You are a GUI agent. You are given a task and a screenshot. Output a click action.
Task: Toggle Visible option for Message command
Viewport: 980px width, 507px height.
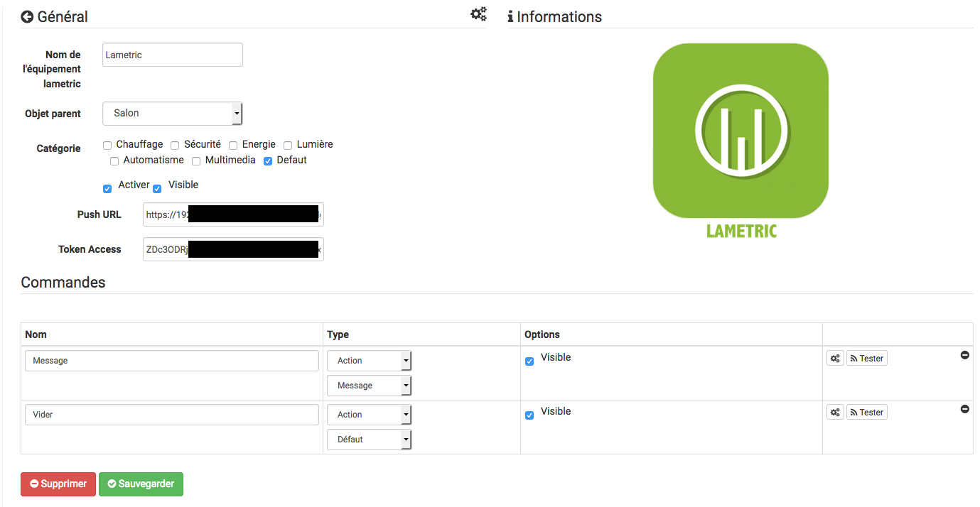coord(529,361)
